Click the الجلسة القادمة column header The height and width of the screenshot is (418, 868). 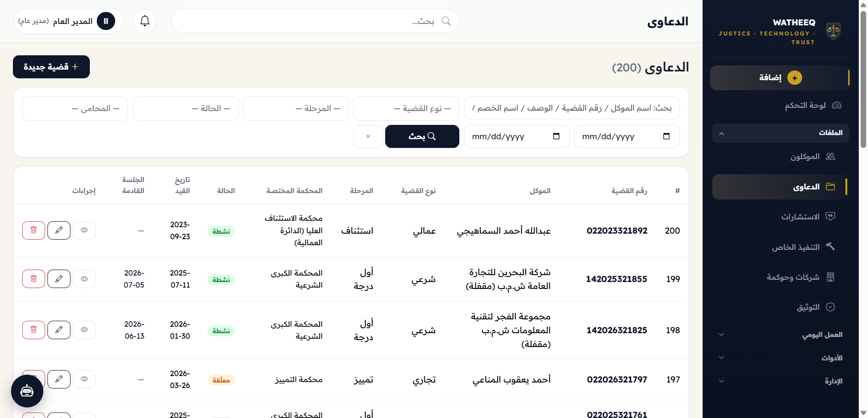133,185
